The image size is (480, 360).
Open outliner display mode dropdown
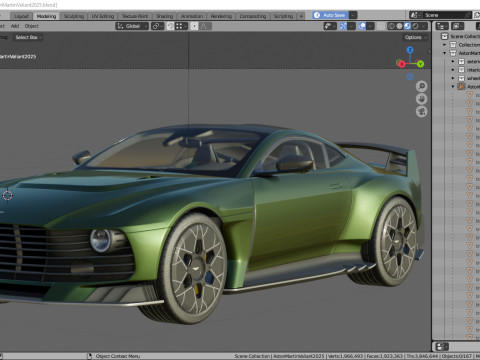click(x=457, y=26)
